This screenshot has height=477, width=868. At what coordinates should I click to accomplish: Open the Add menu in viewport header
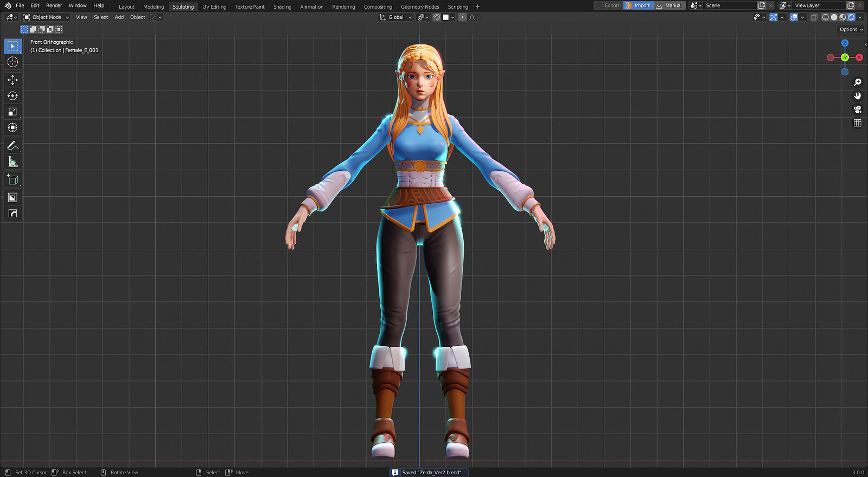tap(119, 17)
